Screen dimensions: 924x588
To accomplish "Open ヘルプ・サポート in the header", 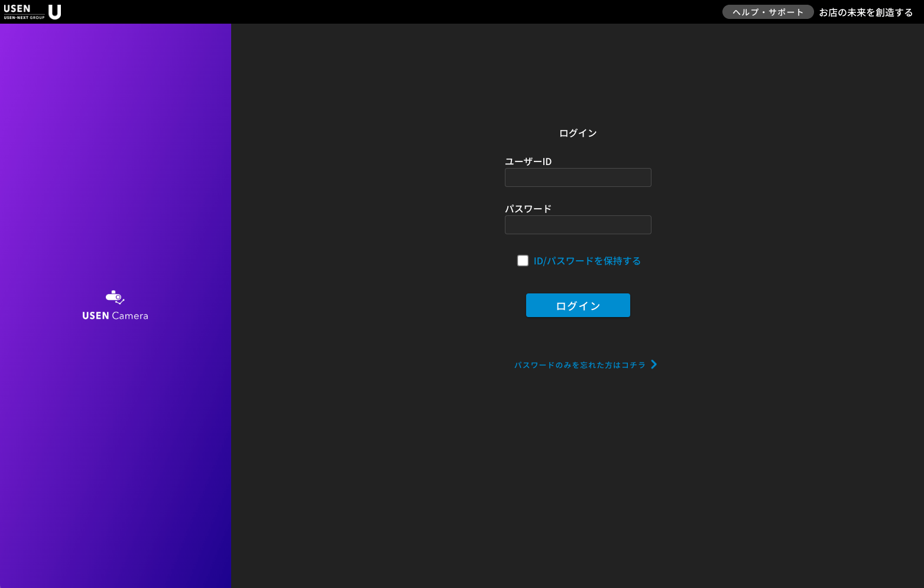I will (x=767, y=12).
